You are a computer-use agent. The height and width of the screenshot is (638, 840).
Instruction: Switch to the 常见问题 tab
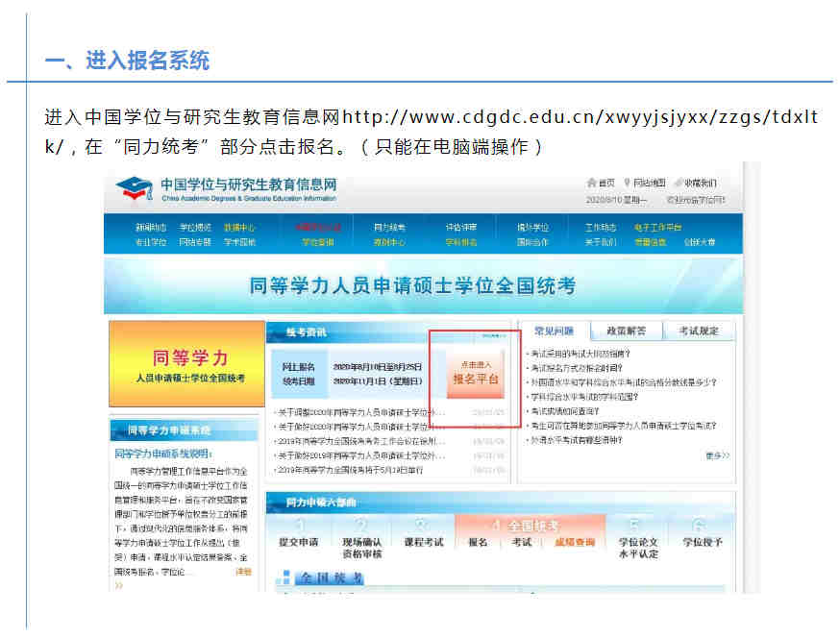(x=554, y=331)
